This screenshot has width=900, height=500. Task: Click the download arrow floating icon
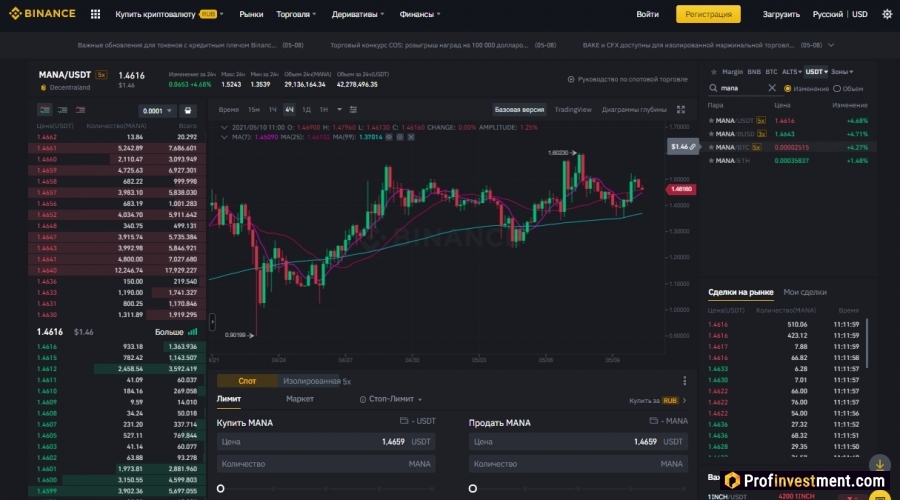879,464
